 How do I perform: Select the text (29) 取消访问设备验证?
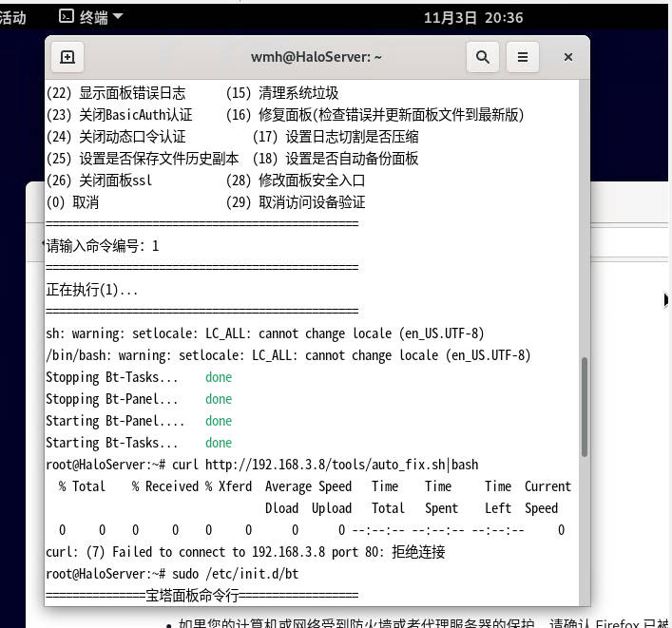(296, 202)
